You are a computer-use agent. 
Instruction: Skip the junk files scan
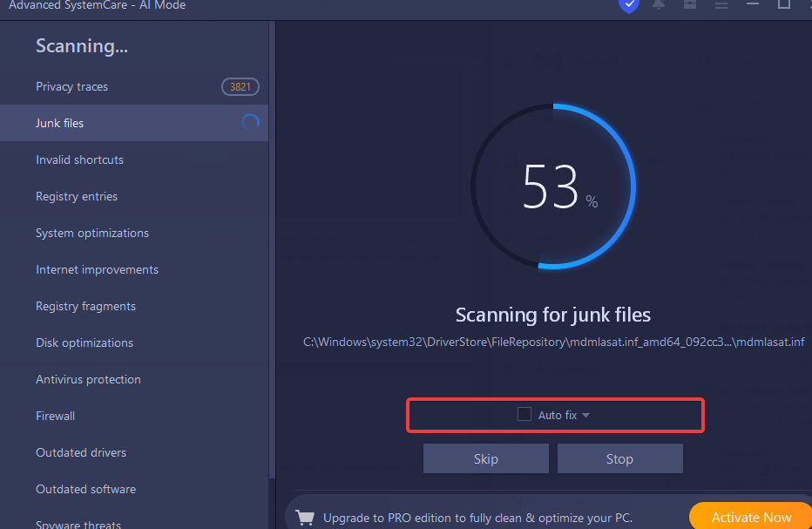pyautogui.click(x=486, y=458)
